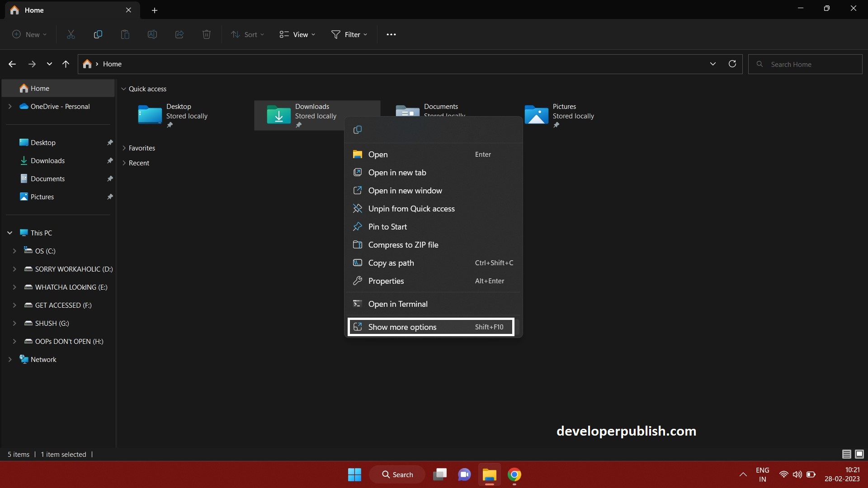Rename the selected folder
Viewport: 868px width, 488px height.
152,34
